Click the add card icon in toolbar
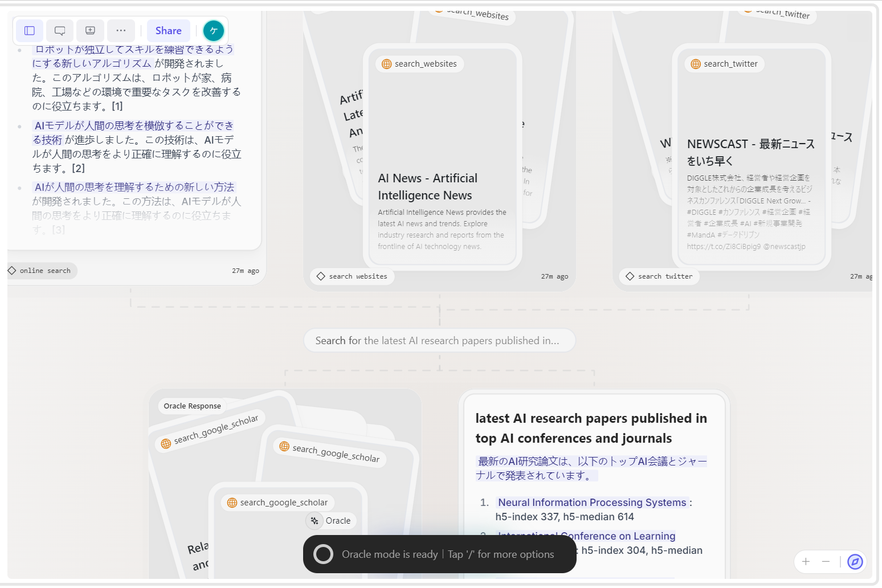This screenshot has height=588, width=882. click(x=90, y=31)
